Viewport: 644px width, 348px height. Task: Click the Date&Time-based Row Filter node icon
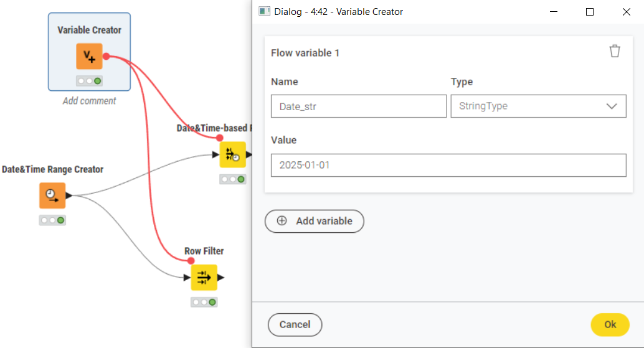click(232, 154)
